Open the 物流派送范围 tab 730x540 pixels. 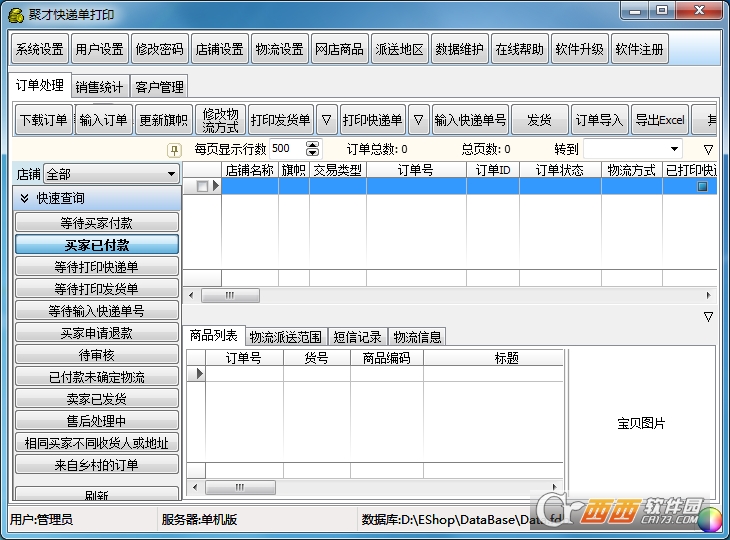click(x=285, y=337)
